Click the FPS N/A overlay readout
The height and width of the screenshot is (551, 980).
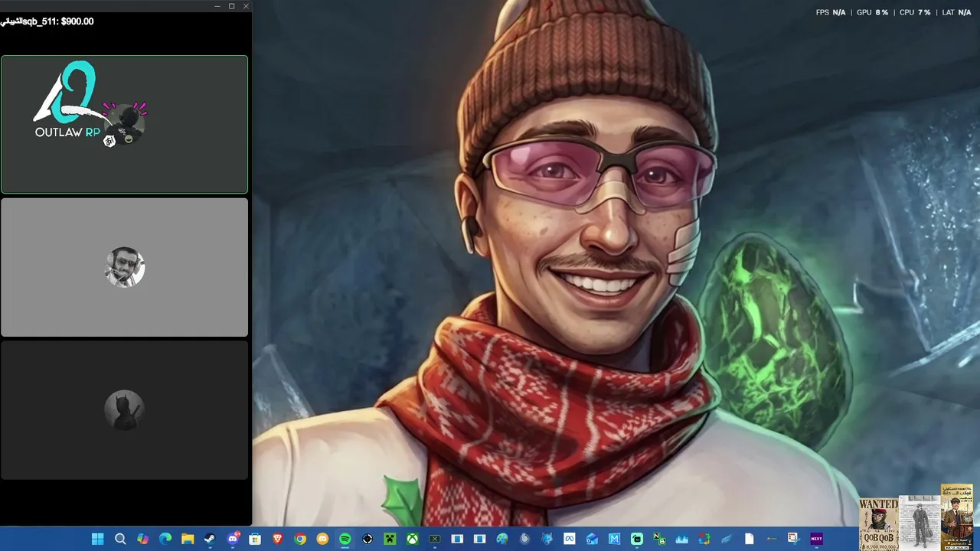831,12
